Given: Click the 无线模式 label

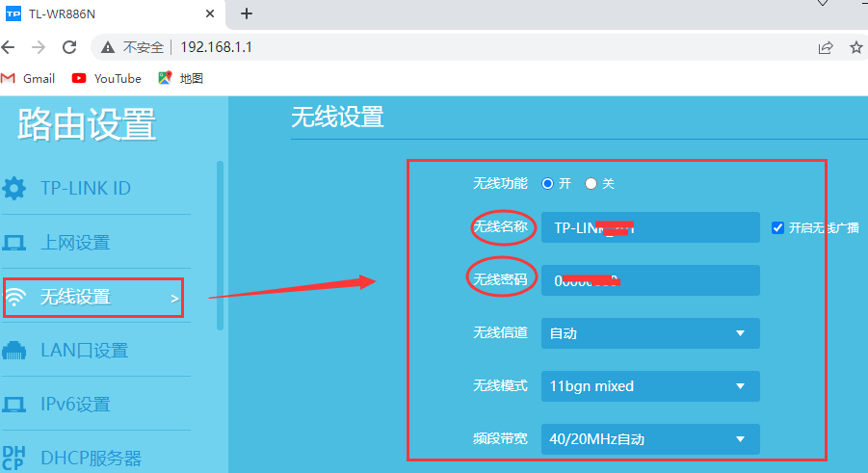Looking at the screenshot, I should [500, 385].
